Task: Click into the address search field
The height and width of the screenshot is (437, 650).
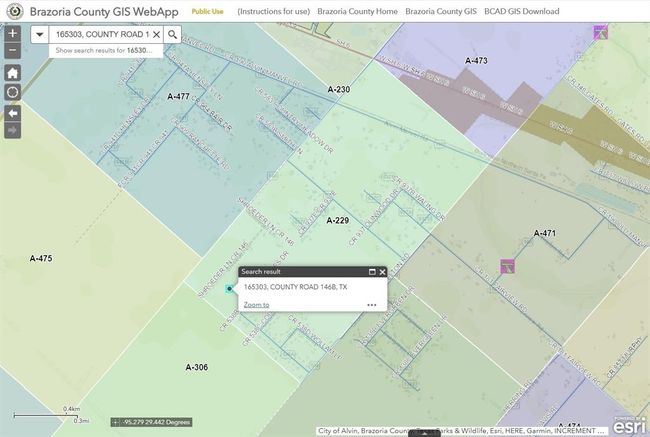Action: (100, 34)
